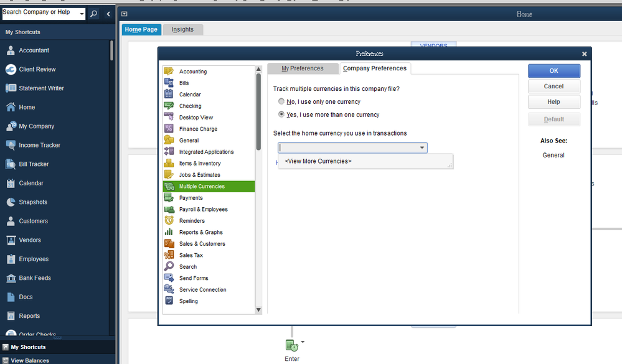Screen dimensions: 622x364
Task: Open Bank Feeds in the sidebar
Action: pyautogui.click(x=11, y=278)
